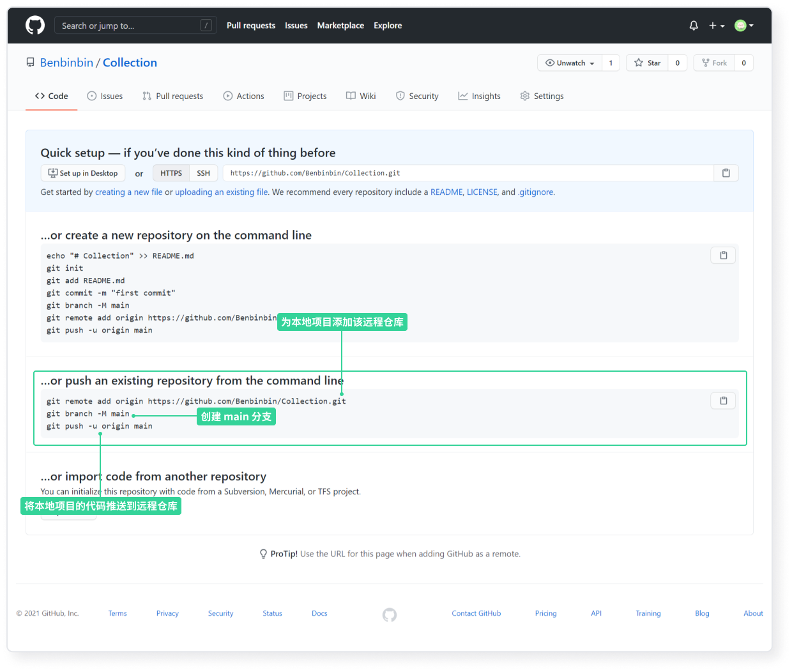The image size is (792, 672).
Task: Open the footer Privacy link
Action: (167, 613)
